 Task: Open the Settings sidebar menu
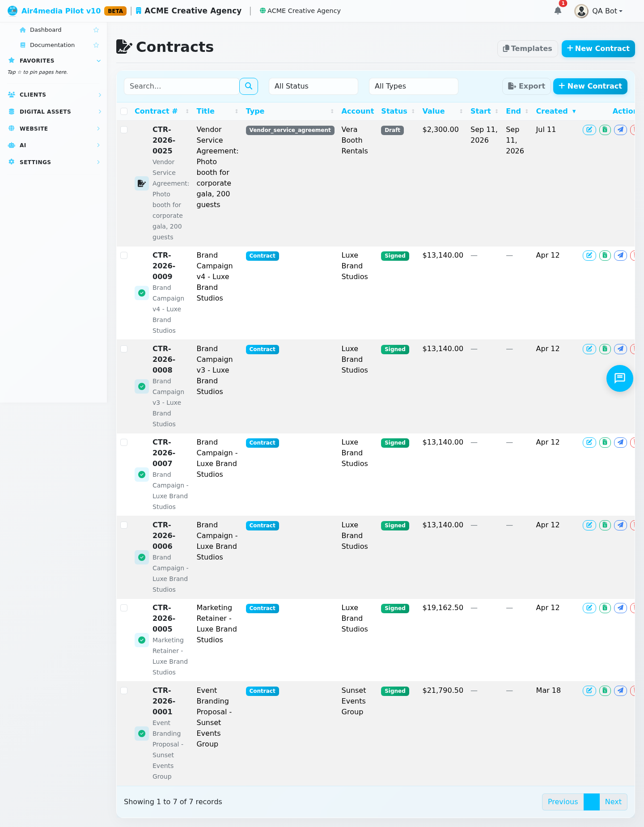(54, 162)
